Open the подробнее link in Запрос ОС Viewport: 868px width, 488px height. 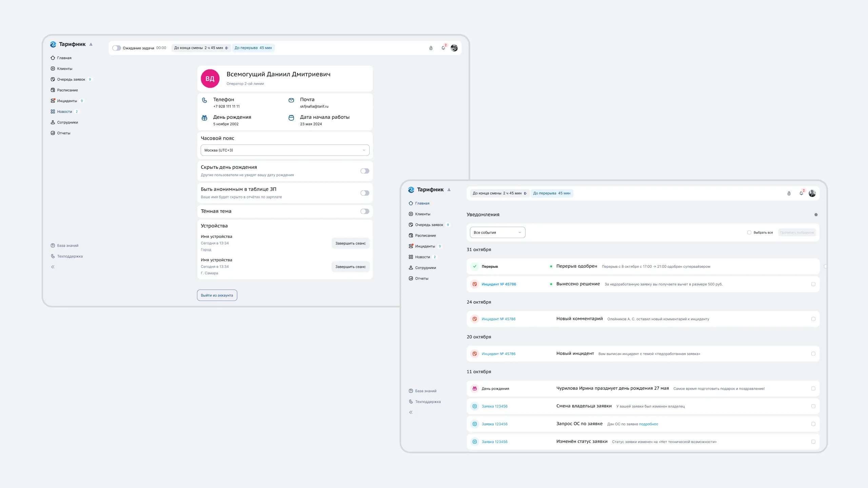coord(648,424)
